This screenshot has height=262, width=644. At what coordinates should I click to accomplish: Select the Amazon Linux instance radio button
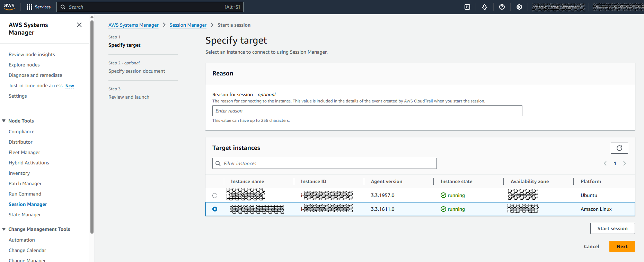(x=215, y=209)
